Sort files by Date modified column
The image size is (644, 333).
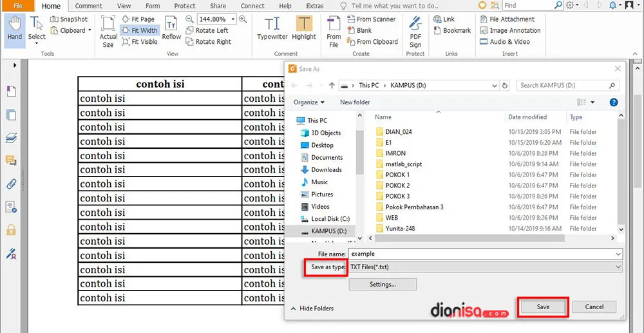(527, 117)
